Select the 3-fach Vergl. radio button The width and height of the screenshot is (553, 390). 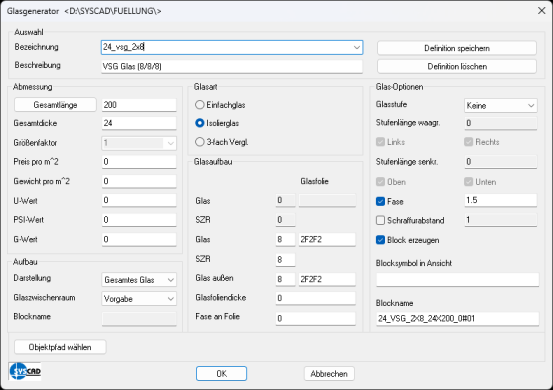click(200, 142)
